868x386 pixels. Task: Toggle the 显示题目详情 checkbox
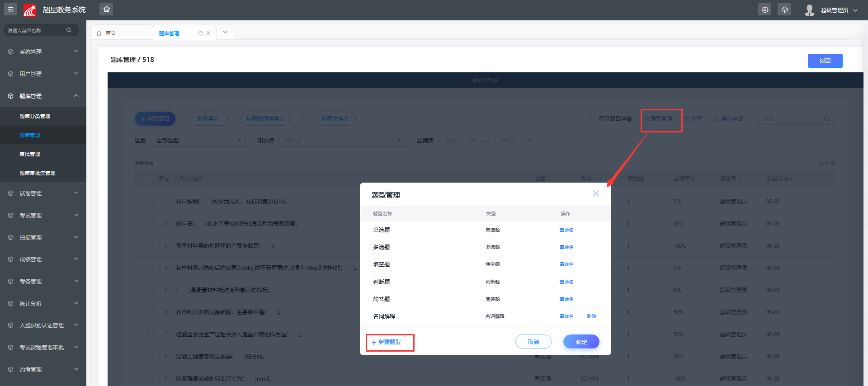[x=592, y=118]
